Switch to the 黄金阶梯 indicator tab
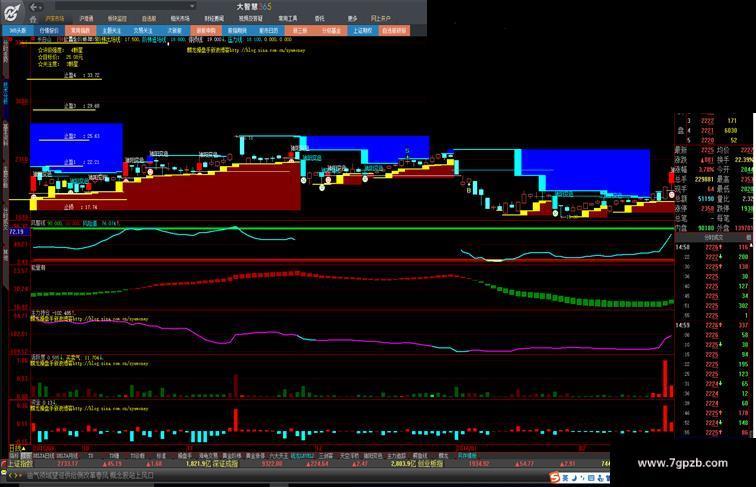 (x=231, y=455)
